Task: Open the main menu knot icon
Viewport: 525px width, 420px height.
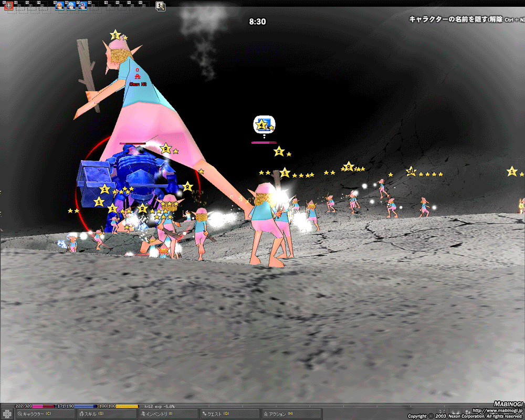Action: coord(7,414)
